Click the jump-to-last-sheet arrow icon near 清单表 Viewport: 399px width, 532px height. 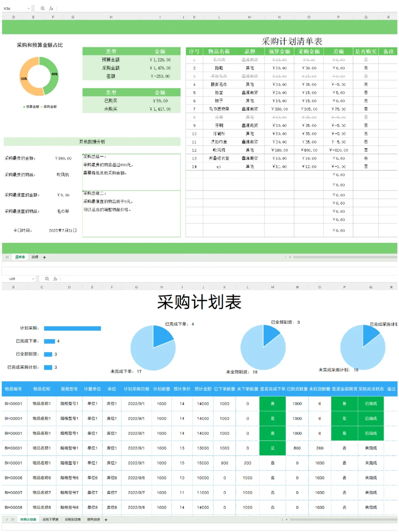coord(7,257)
